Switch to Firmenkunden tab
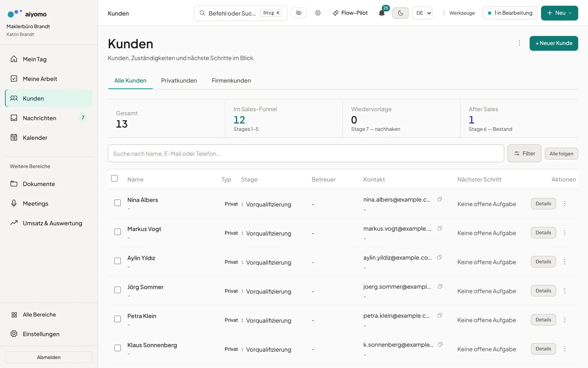 (x=231, y=81)
